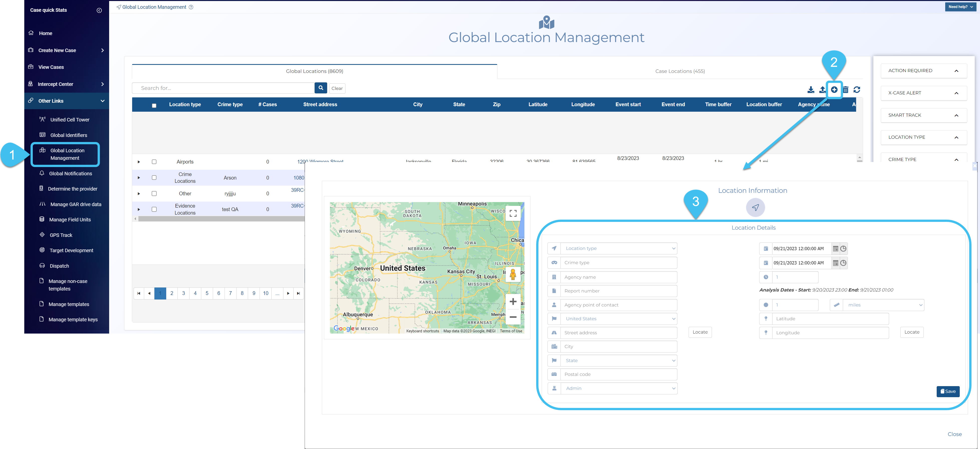
Task: Click the refresh locations icon
Action: 857,89
